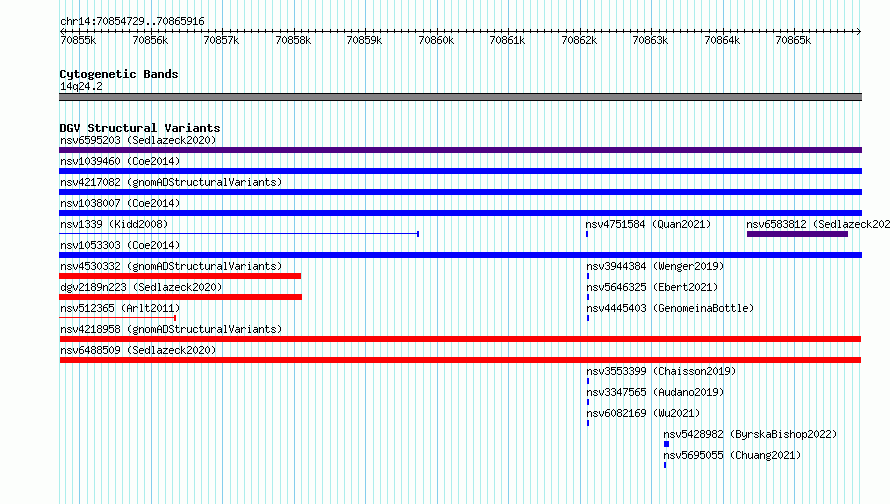Click the nsv4445403 (GenomeinaBottle) label

[x=670, y=308]
